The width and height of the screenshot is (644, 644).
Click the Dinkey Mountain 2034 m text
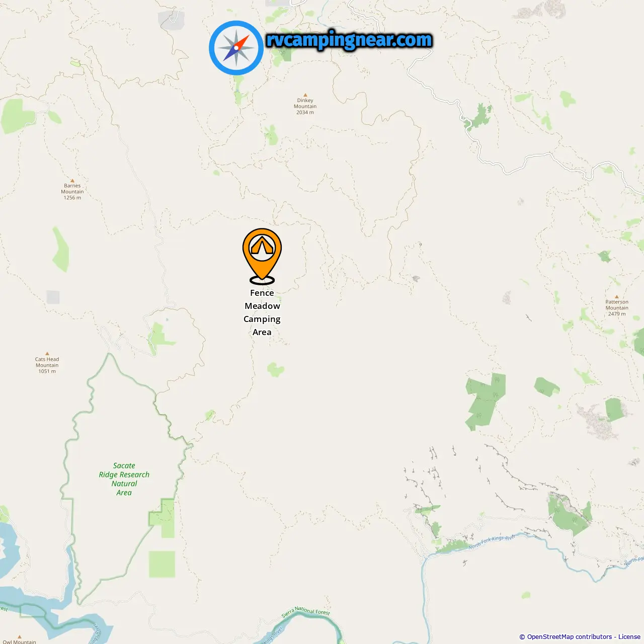[x=305, y=106]
